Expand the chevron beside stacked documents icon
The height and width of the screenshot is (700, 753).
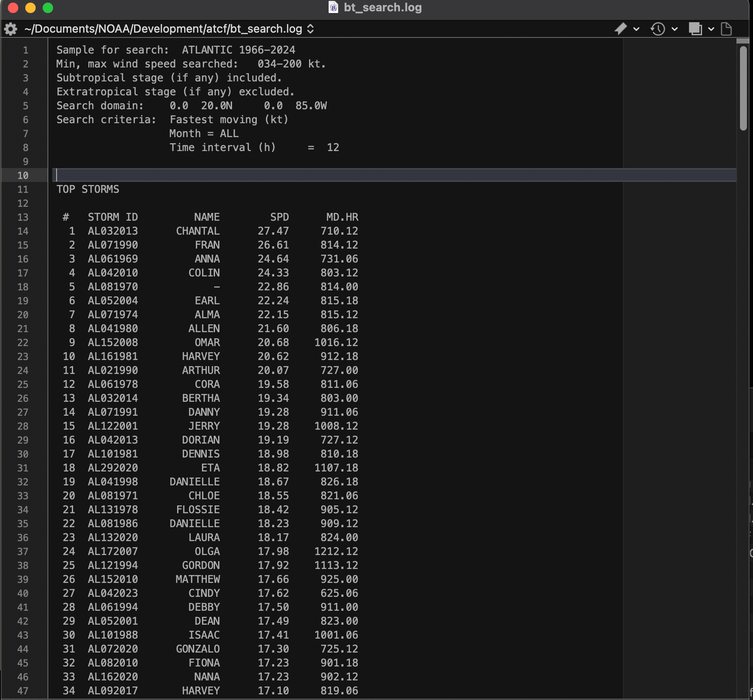(x=711, y=29)
